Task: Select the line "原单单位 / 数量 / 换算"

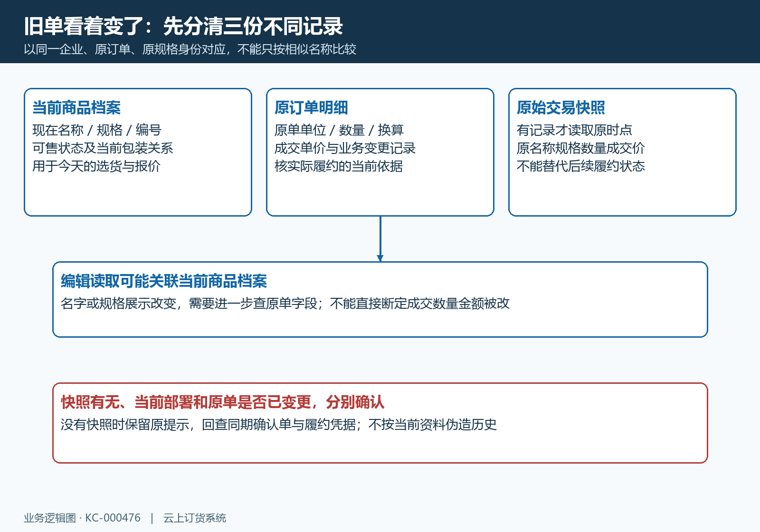Action: tap(339, 130)
